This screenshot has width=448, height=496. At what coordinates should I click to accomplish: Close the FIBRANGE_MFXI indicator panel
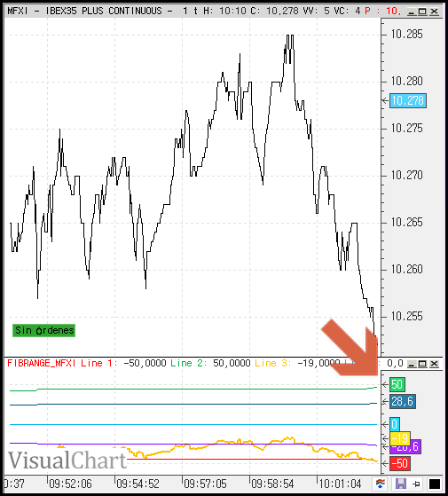pos(434,364)
